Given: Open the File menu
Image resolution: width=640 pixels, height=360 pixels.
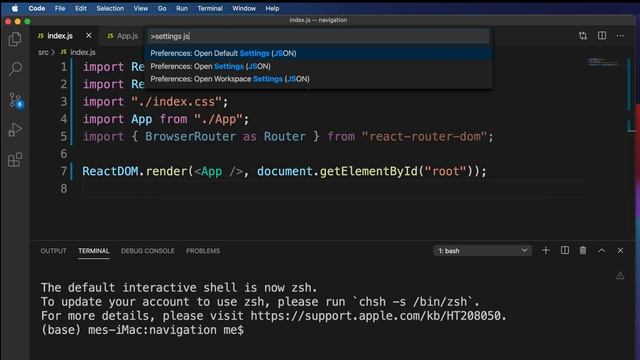Looking at the screenshot, I should click(60, 8).
